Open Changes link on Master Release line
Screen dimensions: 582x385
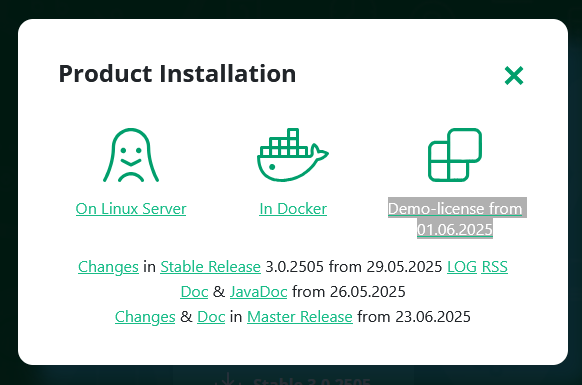(145, 317)
